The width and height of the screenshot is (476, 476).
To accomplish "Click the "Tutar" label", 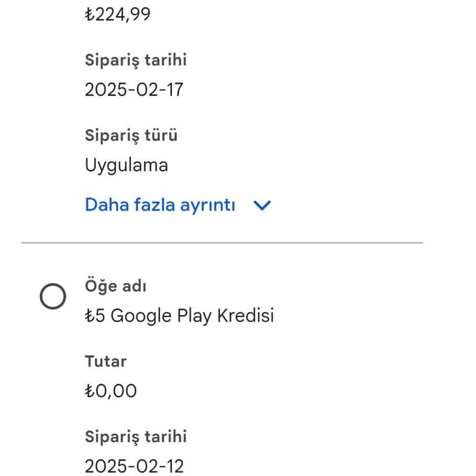I will pyautogui.click(x=105, y=361).
